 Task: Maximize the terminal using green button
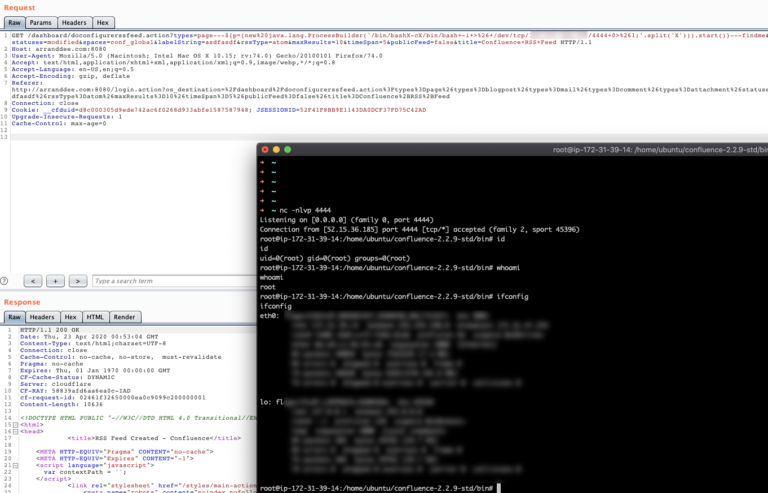tap(288, 149)
